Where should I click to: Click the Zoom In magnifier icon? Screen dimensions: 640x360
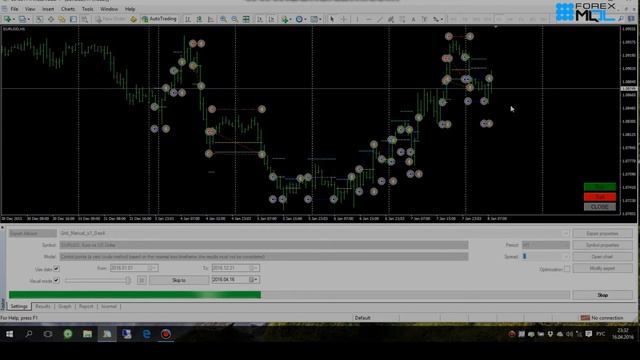click(x=223, y=19)
